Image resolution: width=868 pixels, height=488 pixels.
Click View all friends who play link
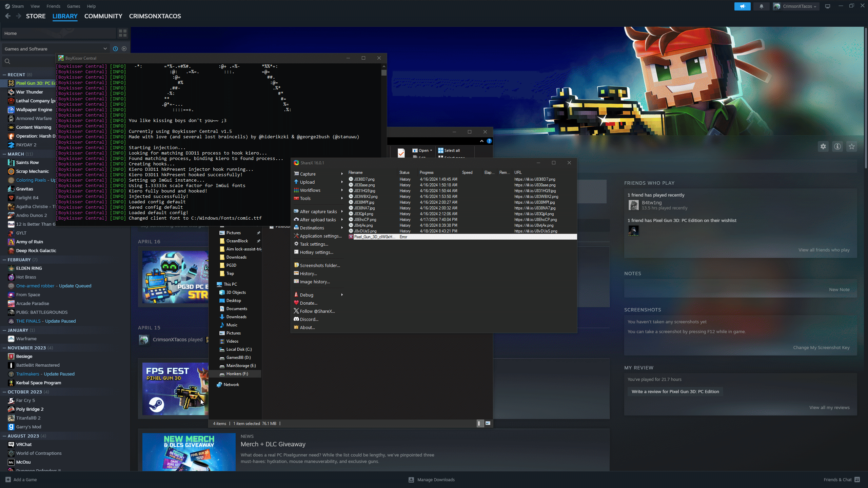point(824,250)
